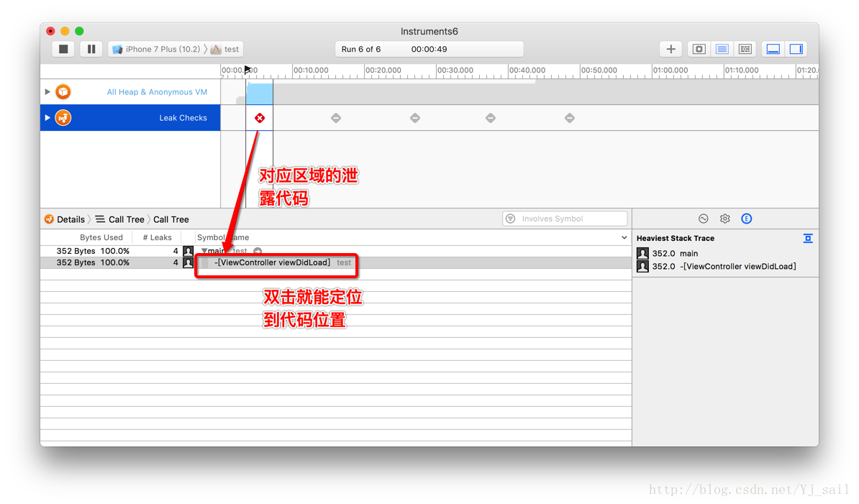Minimize the Instruments6 window
Image resolution: width=859 pixels, height=504 pixels.
point(65,31)
